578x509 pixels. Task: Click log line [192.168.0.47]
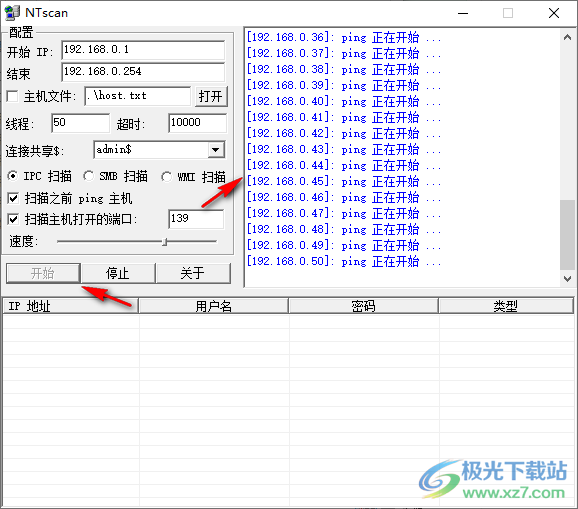(344, 213)
